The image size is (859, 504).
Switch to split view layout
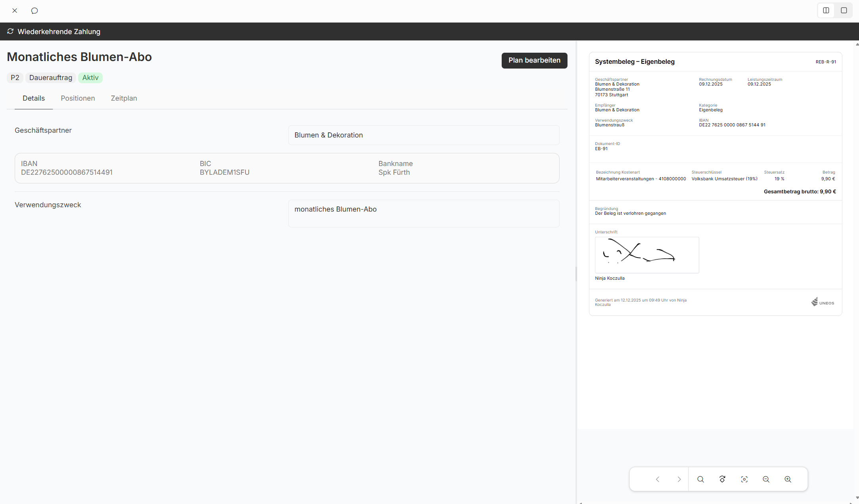pos(826,11)
